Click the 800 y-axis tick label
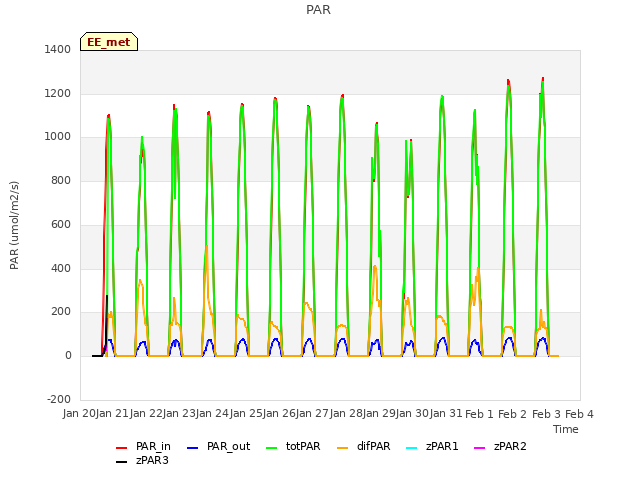Screen dimensions: 640x480 pos(61,180)
